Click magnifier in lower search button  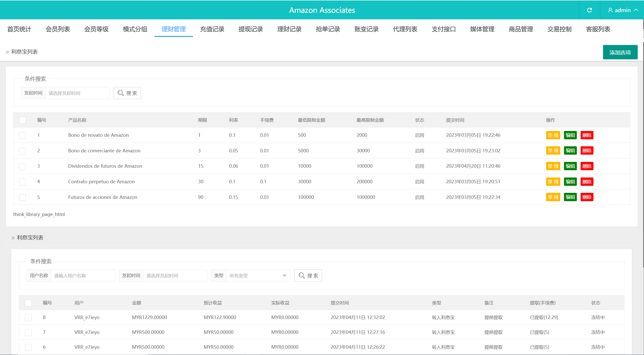pyautogui.click(x=302, y=276)
